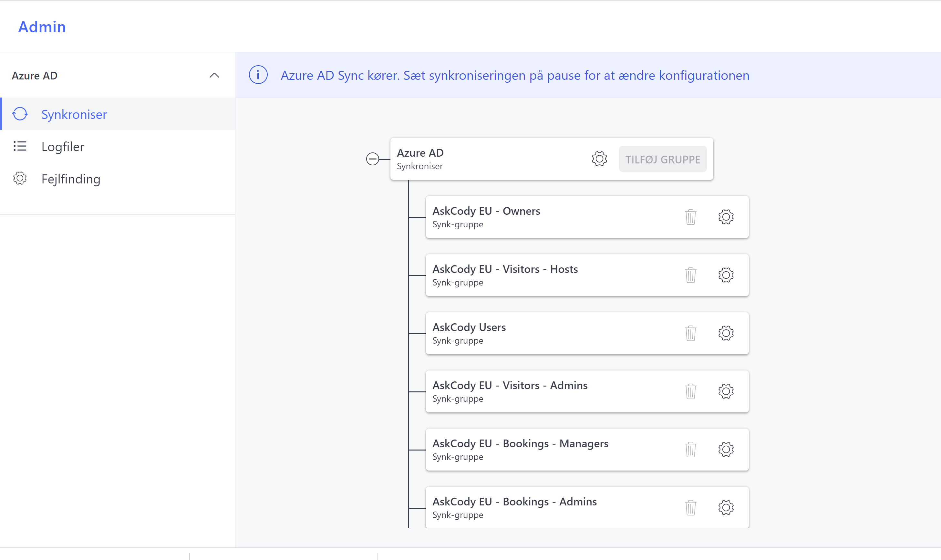Click the Azure AD sidebar section heading
Viewport: 941px width, 560px height.
pyautogui.click(x=34, y=76)
